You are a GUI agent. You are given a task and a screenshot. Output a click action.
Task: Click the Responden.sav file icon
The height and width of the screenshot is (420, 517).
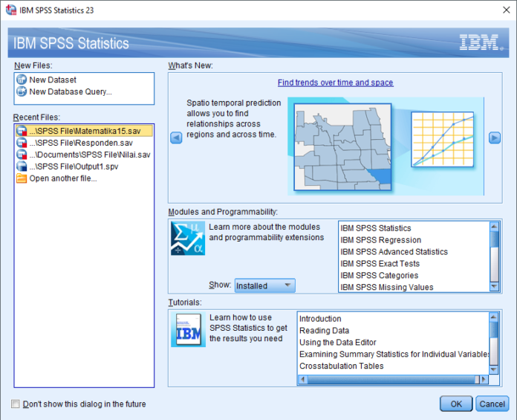coord(21,143)
